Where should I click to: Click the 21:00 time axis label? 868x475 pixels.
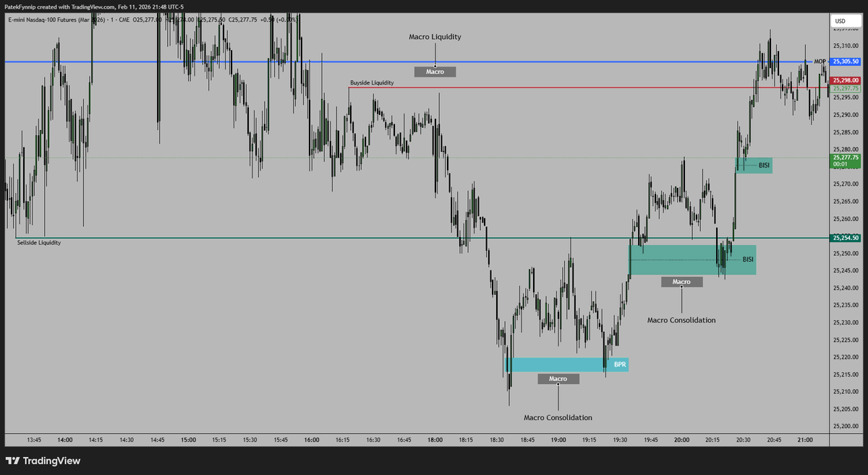pyautogui.click(x=804, y=440)
